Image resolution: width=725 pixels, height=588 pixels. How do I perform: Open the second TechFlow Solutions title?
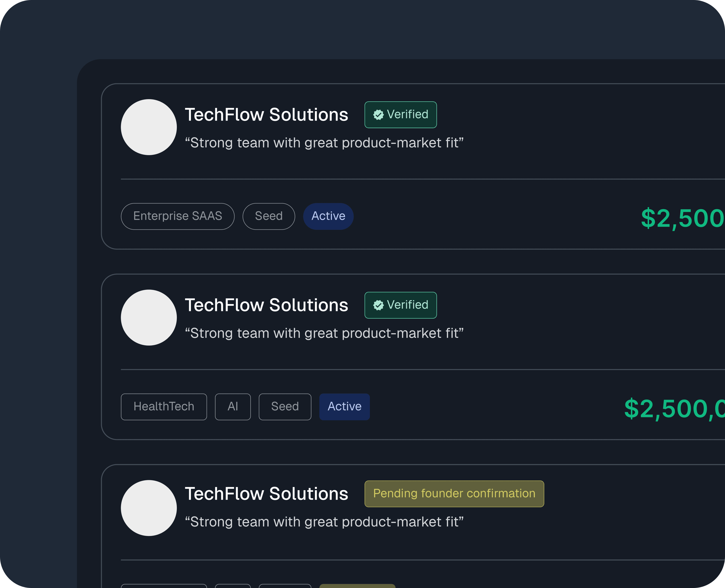(266, 305)
